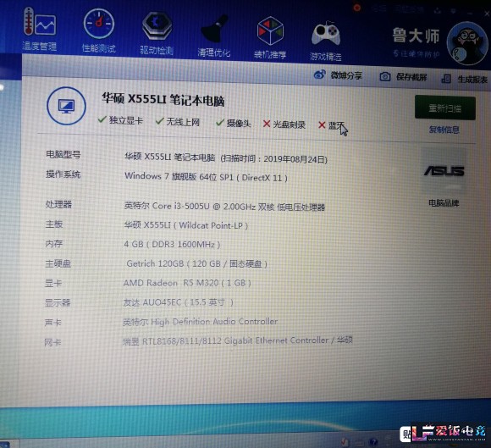Share via the 微博分享 Weibo icon
This screenshot has height=448, width=491.
[x=338, y=75]
